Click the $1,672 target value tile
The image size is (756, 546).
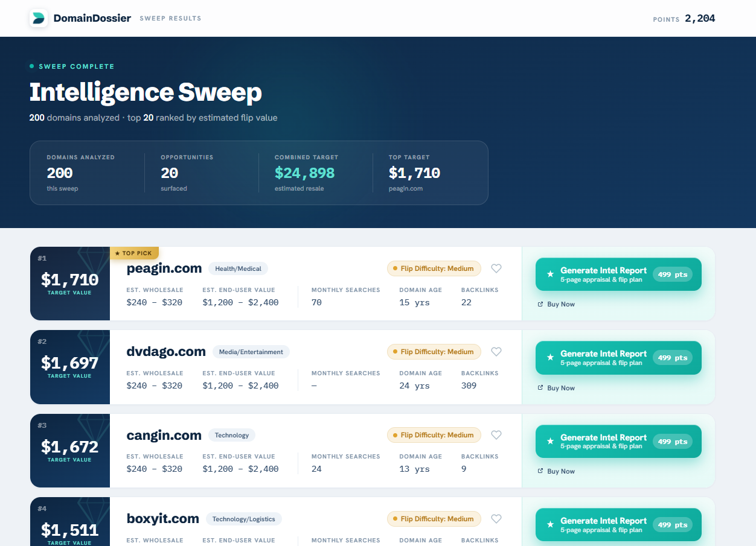(70, 451)
